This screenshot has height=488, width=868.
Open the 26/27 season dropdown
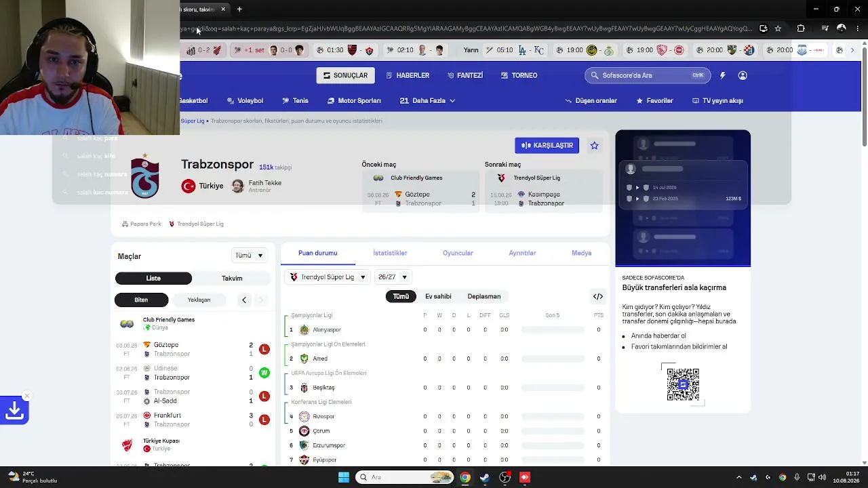point(393,277)
